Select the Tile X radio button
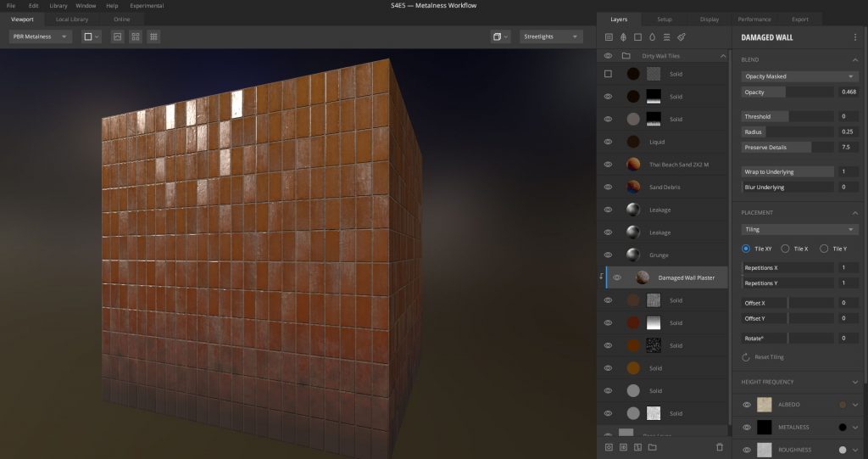Screen dimensions: 868x459 [x=785, y=249]
